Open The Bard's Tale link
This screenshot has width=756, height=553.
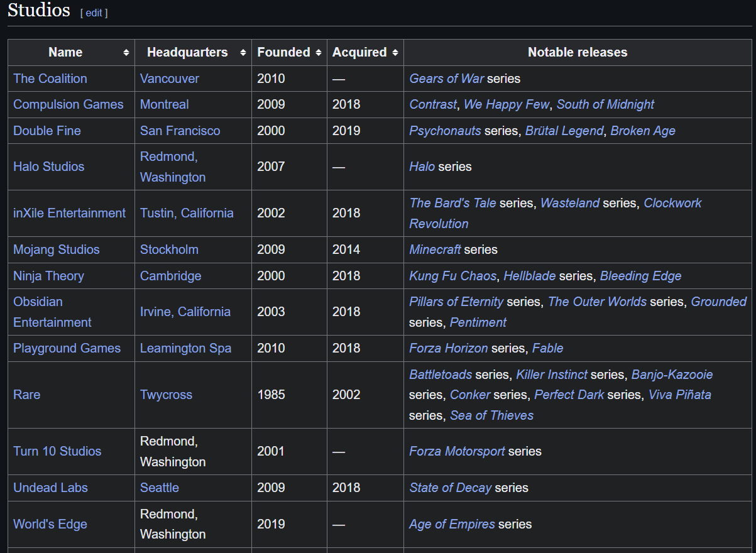click(x=453, y=203)
